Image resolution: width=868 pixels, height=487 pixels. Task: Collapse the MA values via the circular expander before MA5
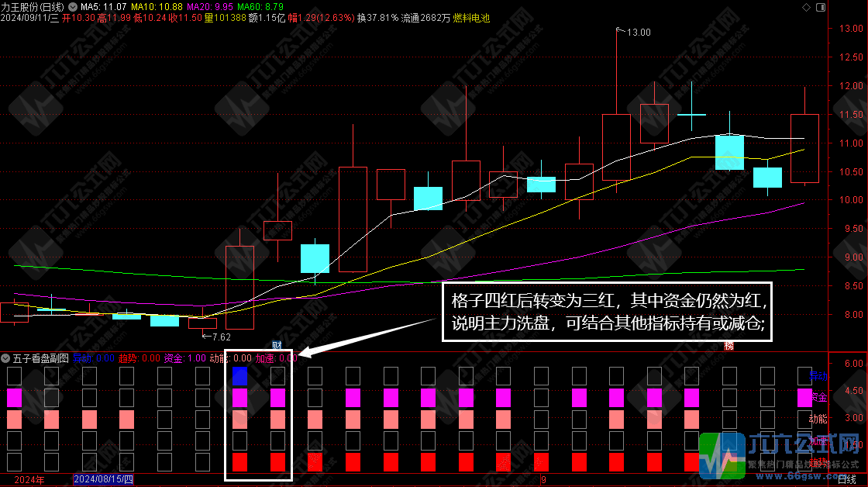point(72,7)
